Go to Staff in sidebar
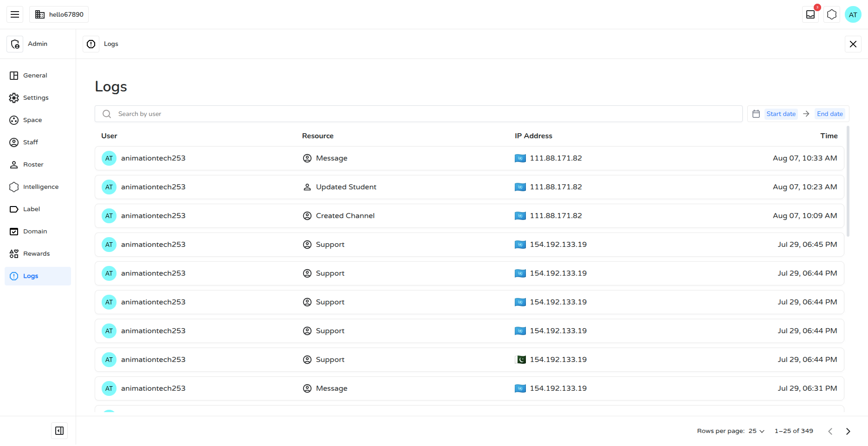The height and width of the screenshot is (446, 868). pos(38,142)
